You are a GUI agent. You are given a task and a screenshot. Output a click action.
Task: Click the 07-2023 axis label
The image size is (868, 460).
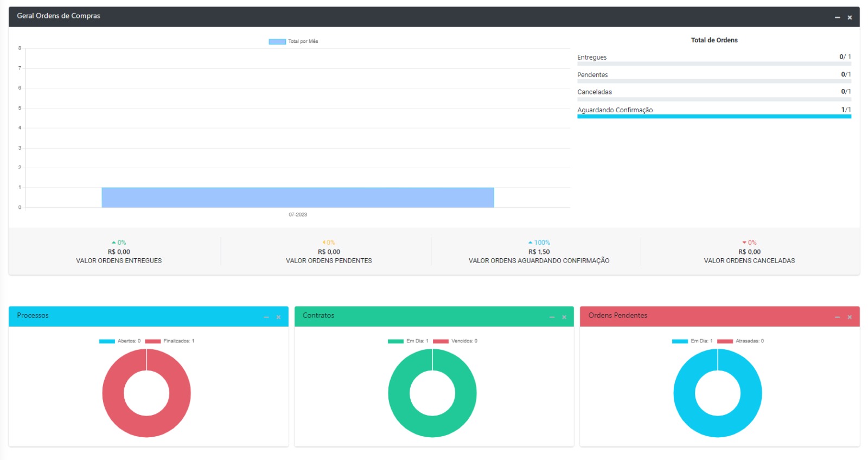[x=298, y=215]
